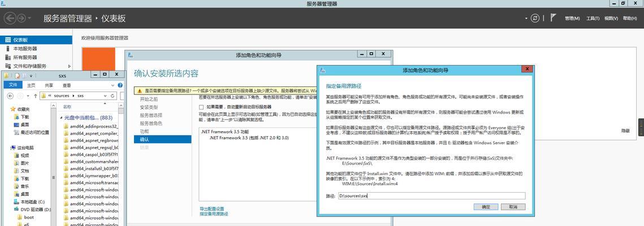Open the boot folder under DVD drive
644x226 pixels.
pyautogui.click(x=25, y=218)
